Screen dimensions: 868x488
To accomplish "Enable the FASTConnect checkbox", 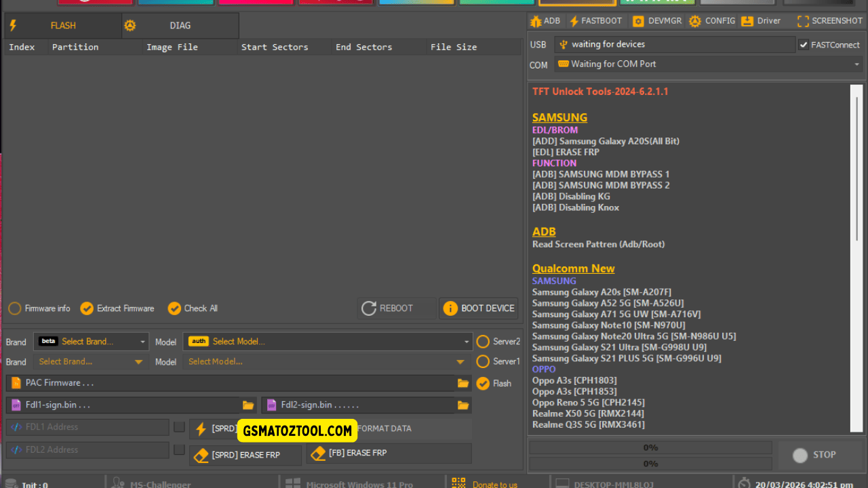I will (x=805, y=45).
